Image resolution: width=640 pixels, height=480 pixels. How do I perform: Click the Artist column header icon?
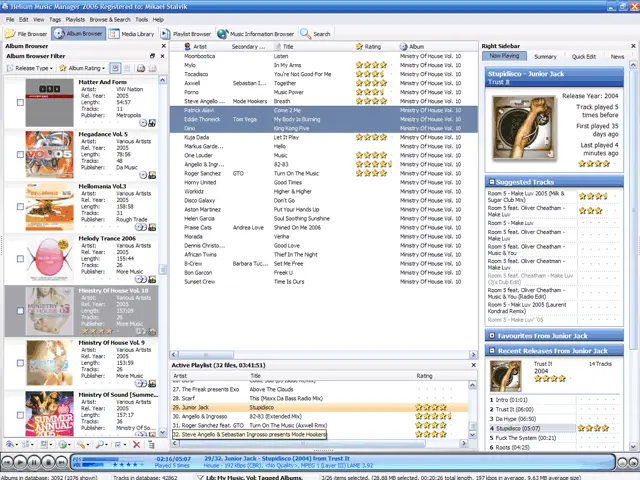coord(187,47)
